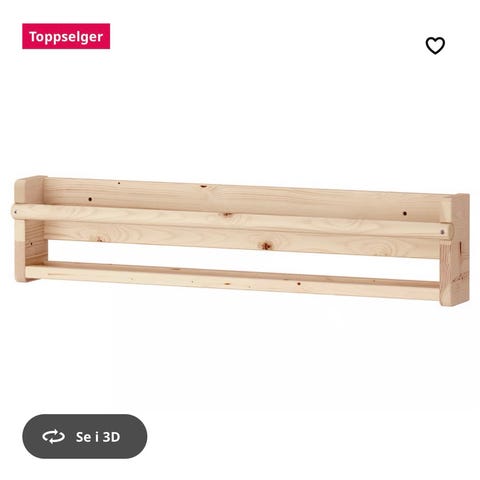Viewport: 480px width, 480px height.
Task: Click the right screw hole on the back board
Action: click(405, 213)
